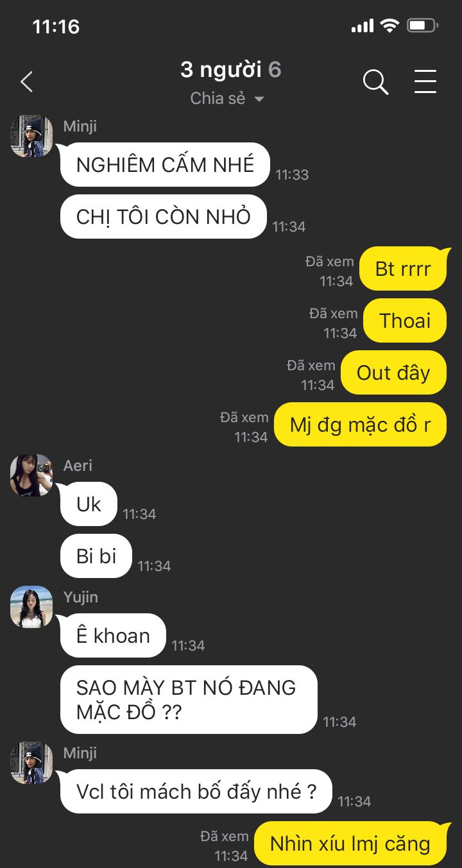Tap Yujin's Ê khoan message

(113, 635)
